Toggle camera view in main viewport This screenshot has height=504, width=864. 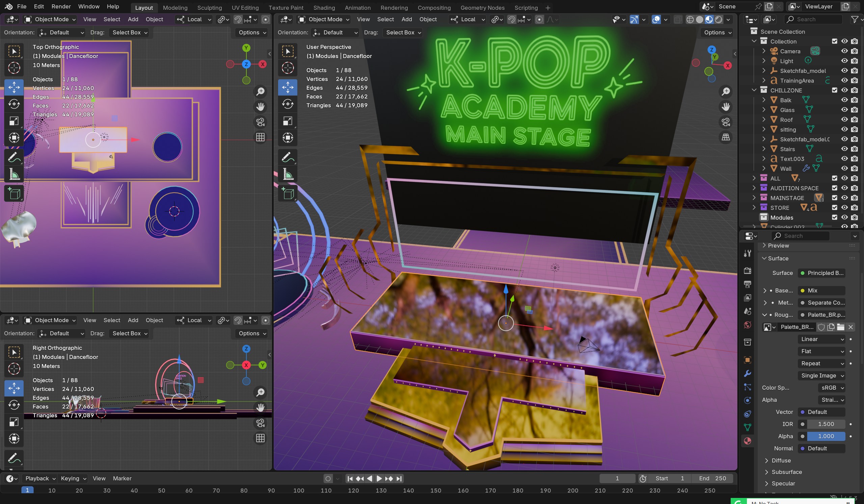[726, 122]
